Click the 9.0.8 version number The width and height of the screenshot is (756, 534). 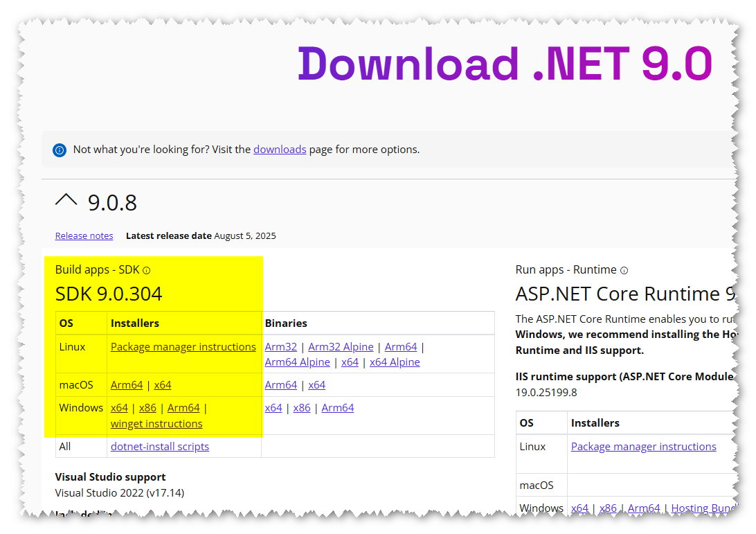click(x=112, y=203)
